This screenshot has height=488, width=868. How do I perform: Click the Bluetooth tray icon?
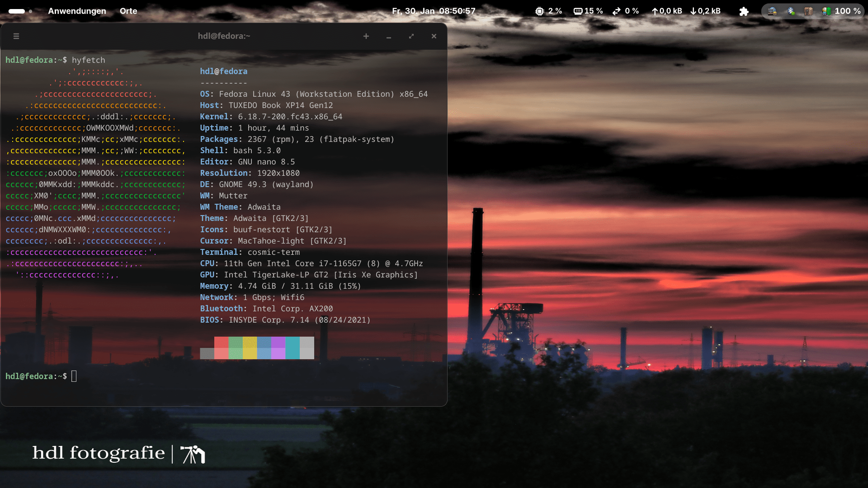(791, 11)
